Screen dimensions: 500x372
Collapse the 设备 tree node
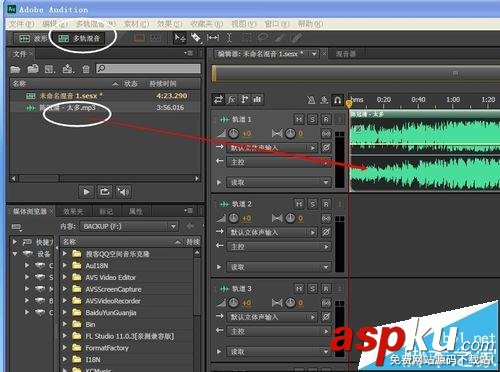15,254
